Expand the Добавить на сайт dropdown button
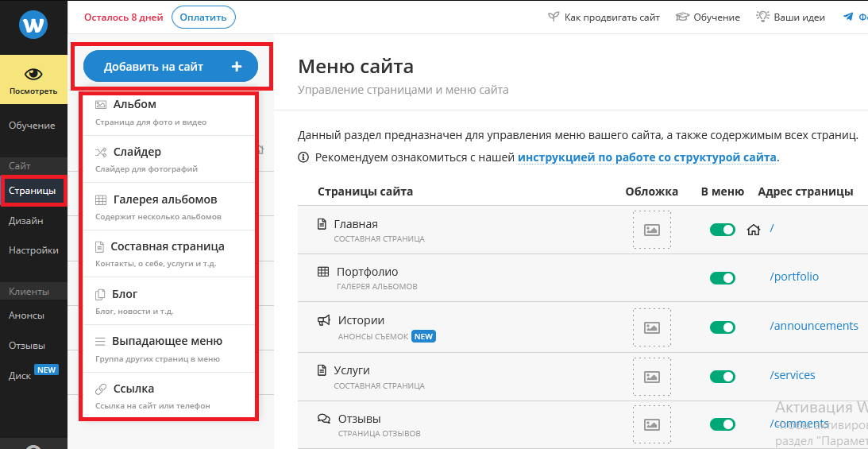The height and width of the screenshot is (449, 868). pyautogui.click(x=171, y=67)
